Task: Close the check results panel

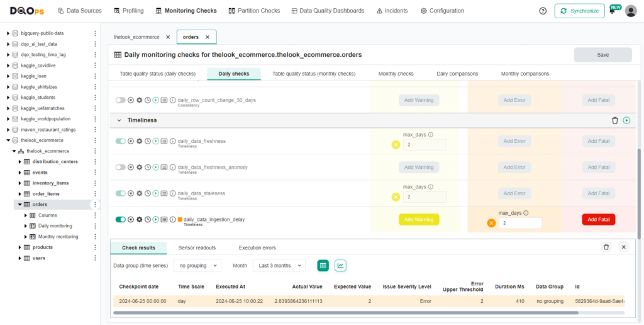Action: click(623, 248)
